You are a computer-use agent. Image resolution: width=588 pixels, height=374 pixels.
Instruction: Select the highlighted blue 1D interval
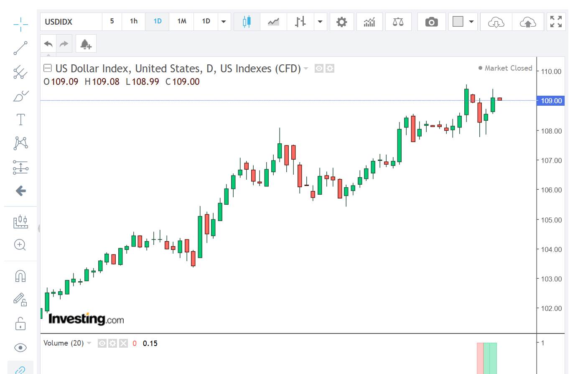158,21
